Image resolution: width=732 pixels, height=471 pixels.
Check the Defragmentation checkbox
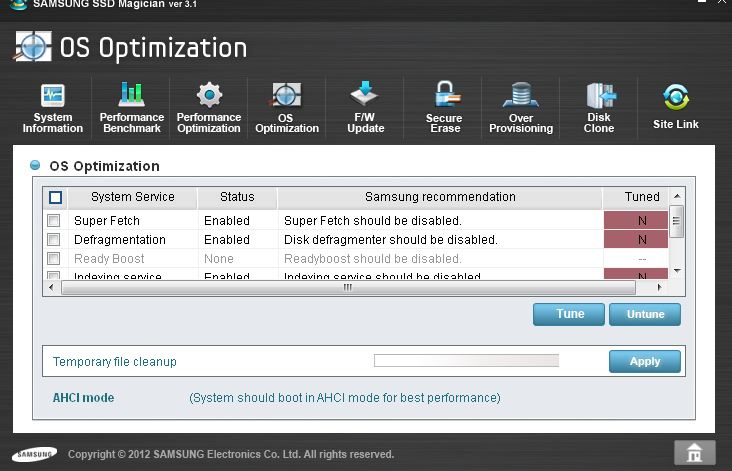pyautogui.click(x=54, y=239)
